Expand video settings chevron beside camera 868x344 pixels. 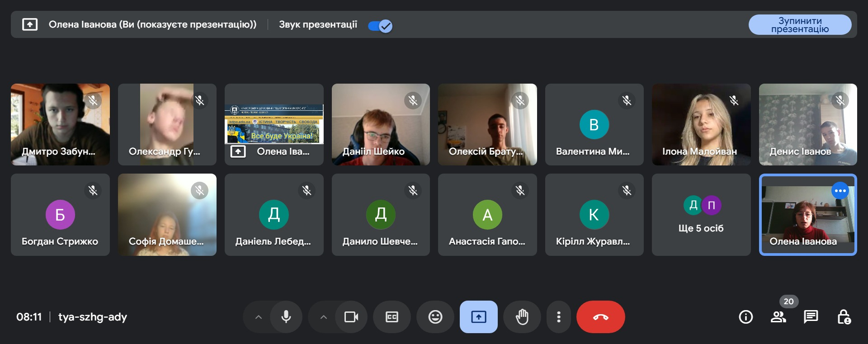pos(323,317)
